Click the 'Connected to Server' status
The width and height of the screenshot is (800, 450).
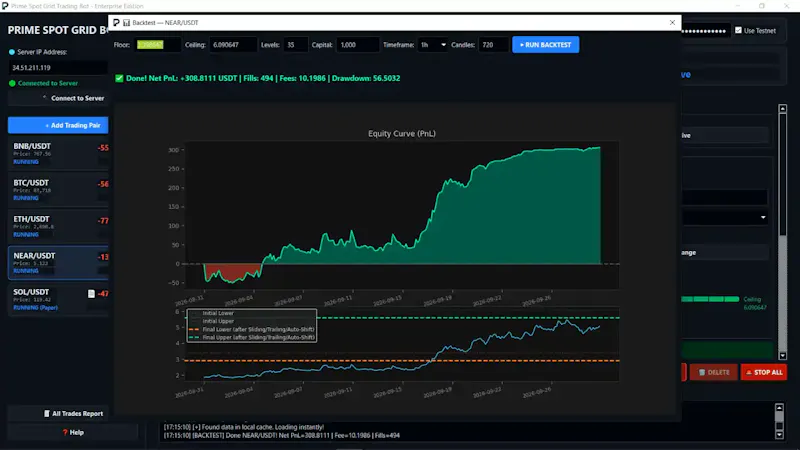coord(44,83)
